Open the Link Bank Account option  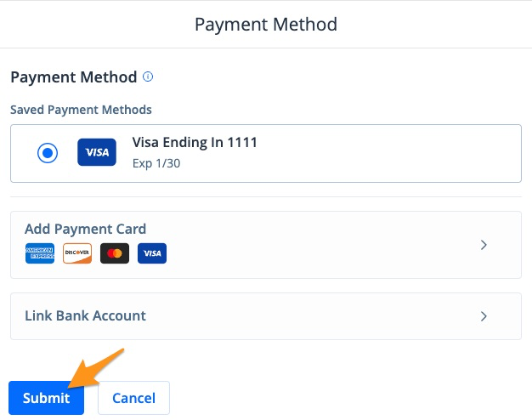point(266,316)
